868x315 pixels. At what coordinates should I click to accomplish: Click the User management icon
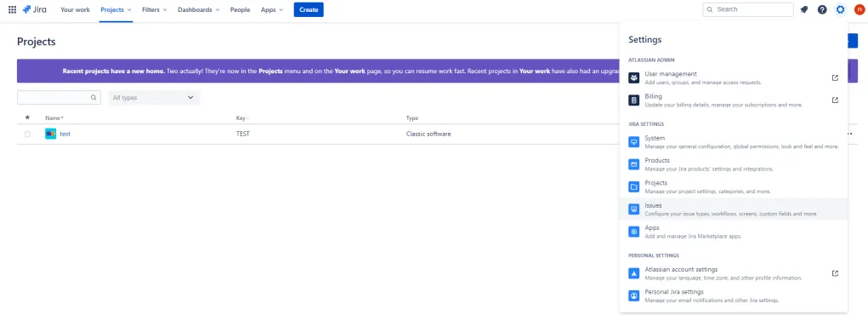[x=634, y=77]
